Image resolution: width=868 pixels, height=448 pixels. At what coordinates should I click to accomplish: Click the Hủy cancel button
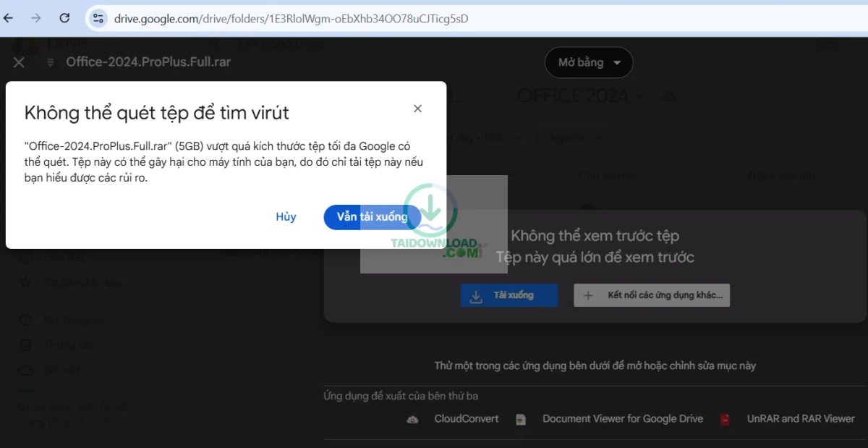(x=286, y=217)
